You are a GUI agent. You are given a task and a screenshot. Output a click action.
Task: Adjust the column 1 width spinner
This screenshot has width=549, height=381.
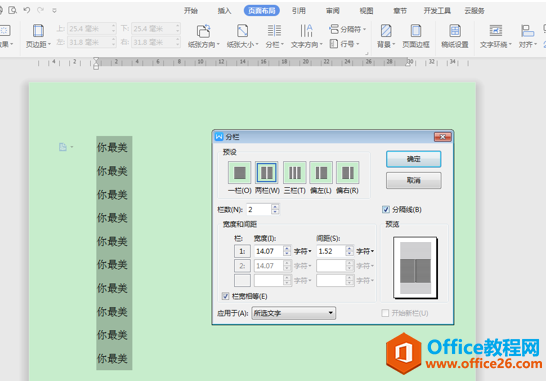(287, 251)
